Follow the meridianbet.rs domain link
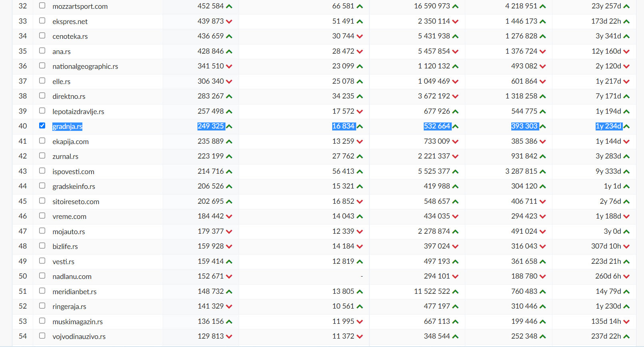 (x=74, y=292)
